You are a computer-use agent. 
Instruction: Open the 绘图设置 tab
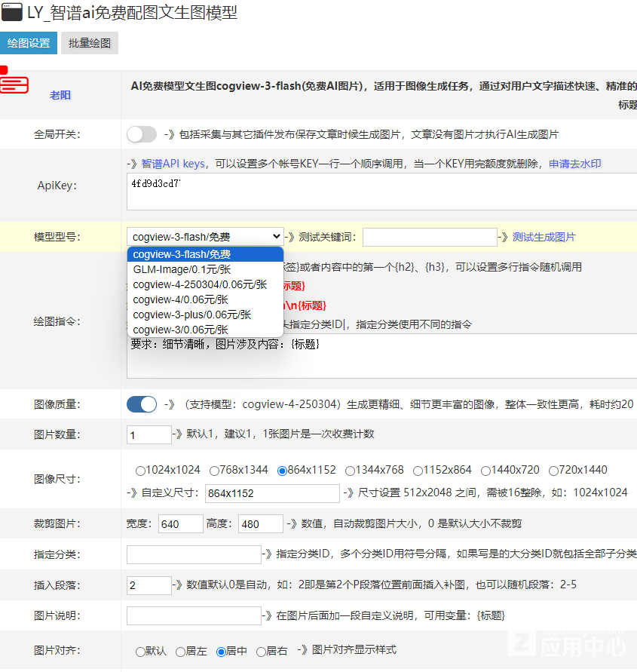(x=29, y=43)
